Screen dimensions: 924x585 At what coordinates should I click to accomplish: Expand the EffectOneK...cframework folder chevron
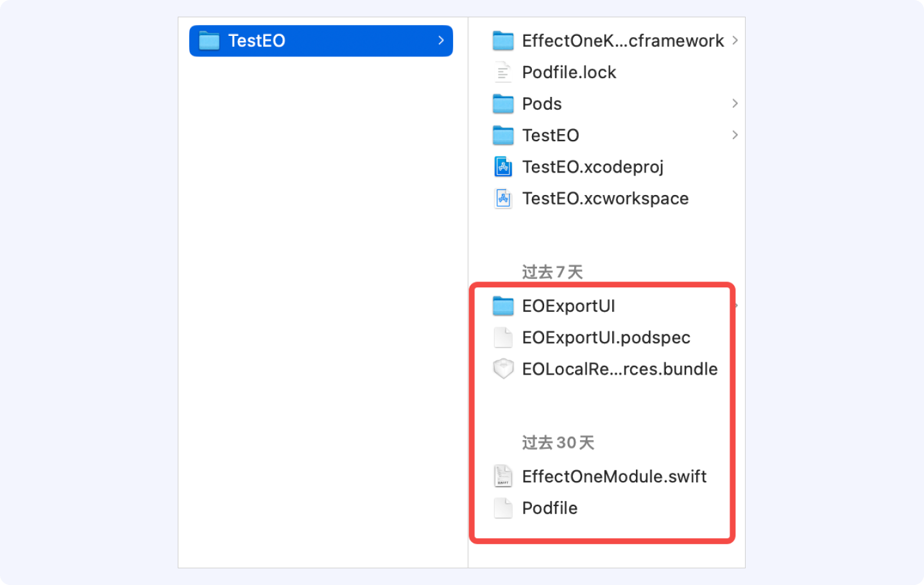[735, 40]
